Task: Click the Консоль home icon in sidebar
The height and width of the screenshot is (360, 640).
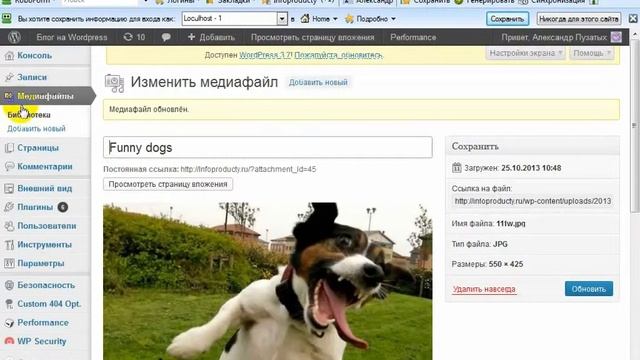Action: pos(9,56)
